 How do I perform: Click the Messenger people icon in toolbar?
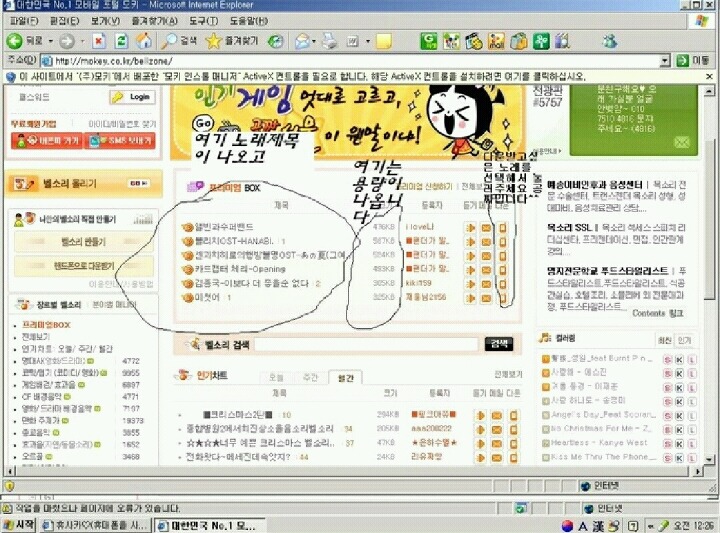(610, 41)
